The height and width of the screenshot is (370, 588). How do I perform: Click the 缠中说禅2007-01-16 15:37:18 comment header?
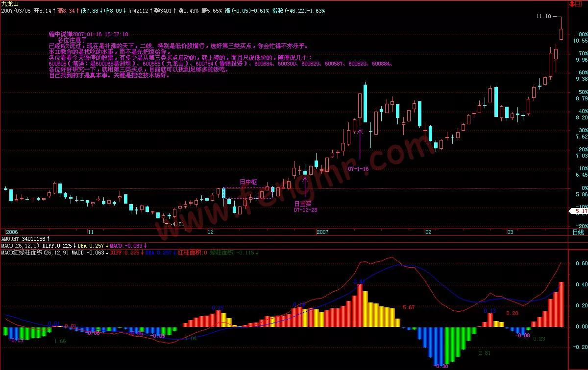tap(89, 34)
